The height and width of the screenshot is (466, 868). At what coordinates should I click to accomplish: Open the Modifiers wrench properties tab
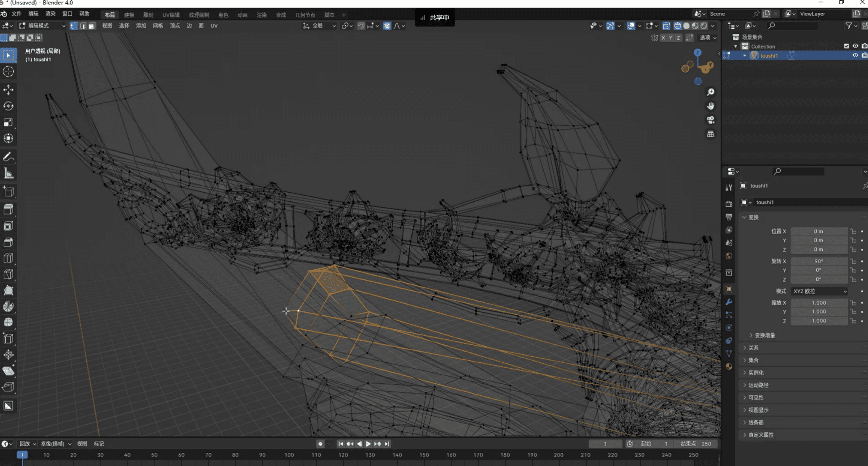coord(728,302)
